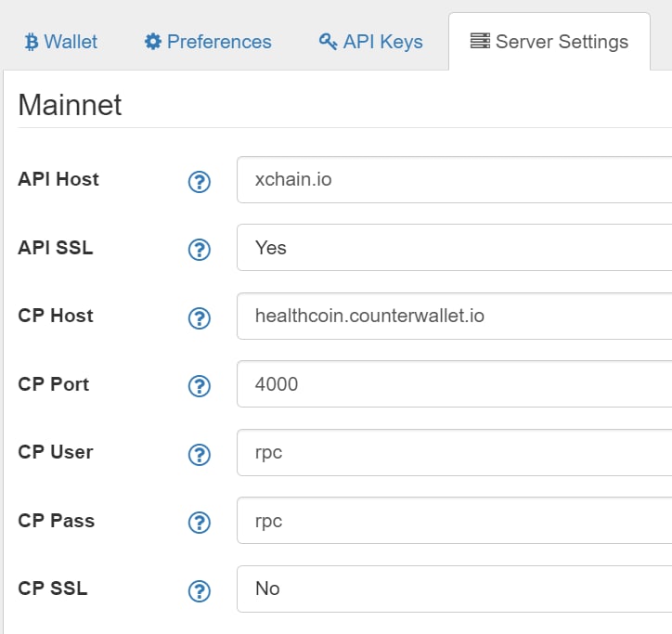Open the Preferences tab
The width and height of the screenshot is (672, 634).
[208, 42]
